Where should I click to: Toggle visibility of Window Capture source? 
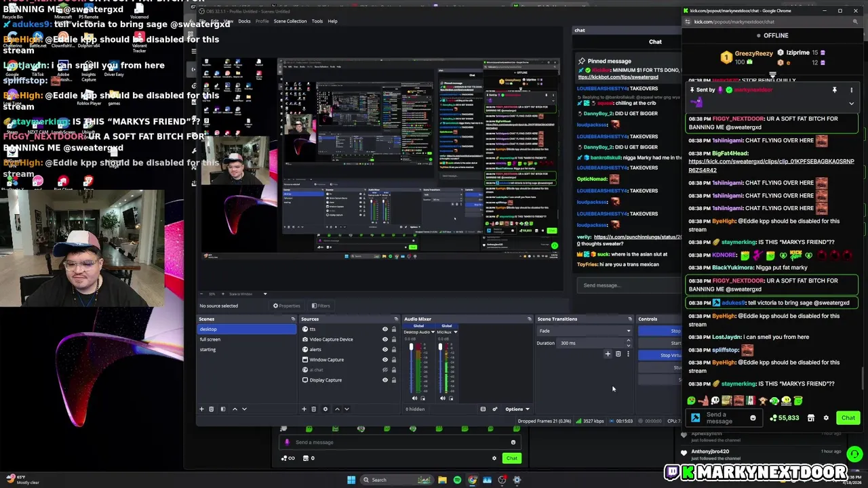(x=384, y=360)
